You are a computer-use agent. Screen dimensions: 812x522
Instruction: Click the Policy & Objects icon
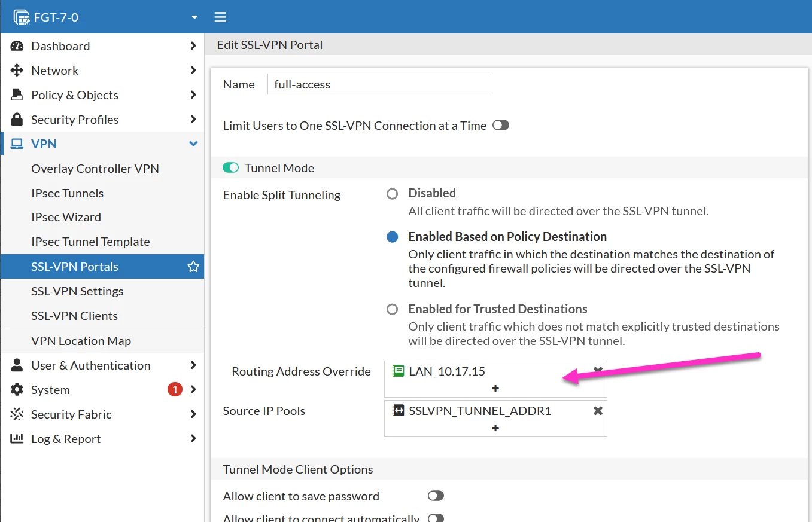(x=17, y=95)
